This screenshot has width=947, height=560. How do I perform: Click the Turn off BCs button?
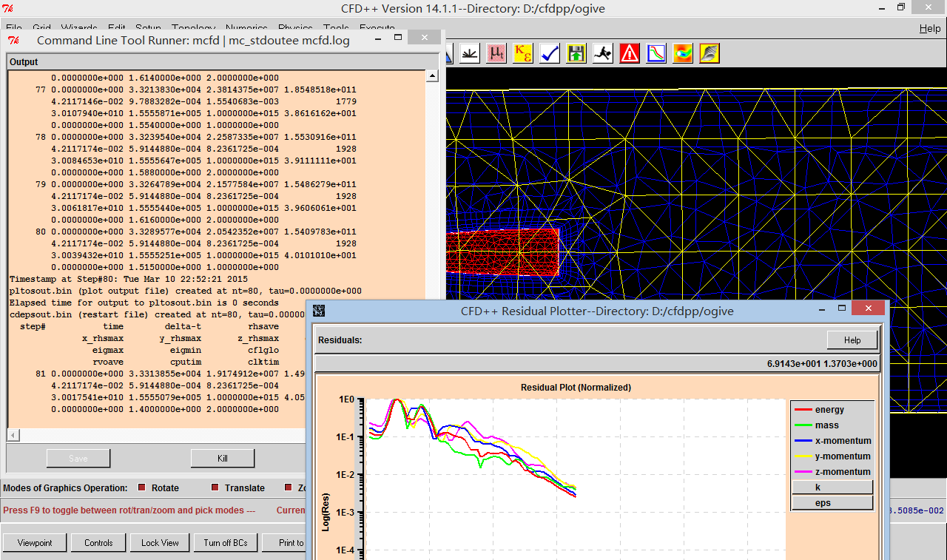tap(226, 543)
